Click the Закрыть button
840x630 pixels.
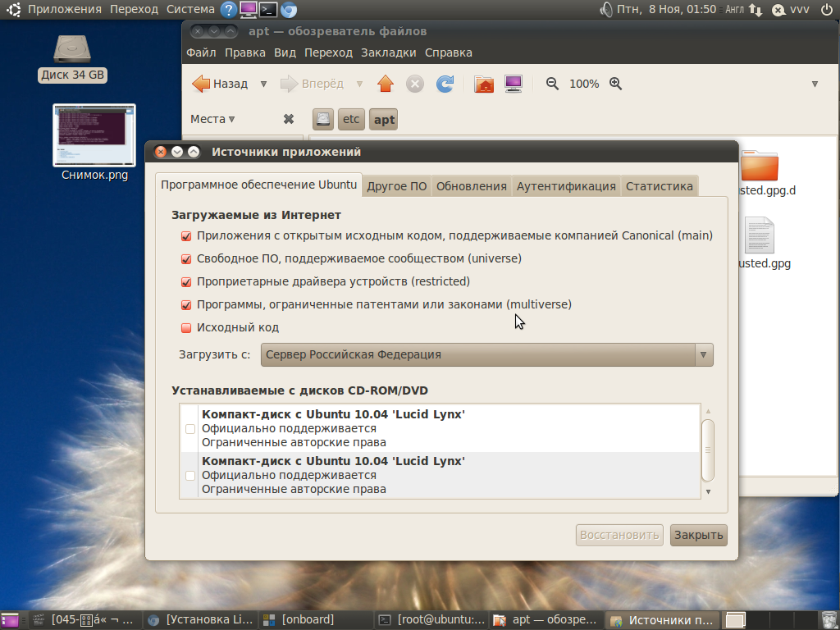(x=699, y=535)
